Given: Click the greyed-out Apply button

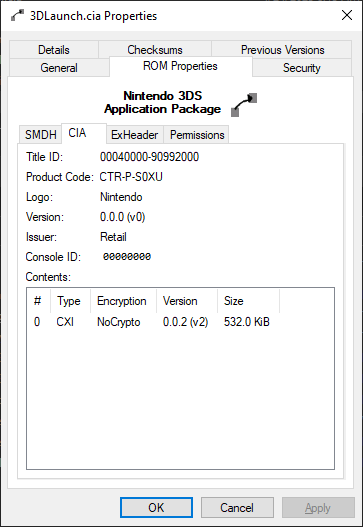Looking at the screenshot, I should coord(318,507).
